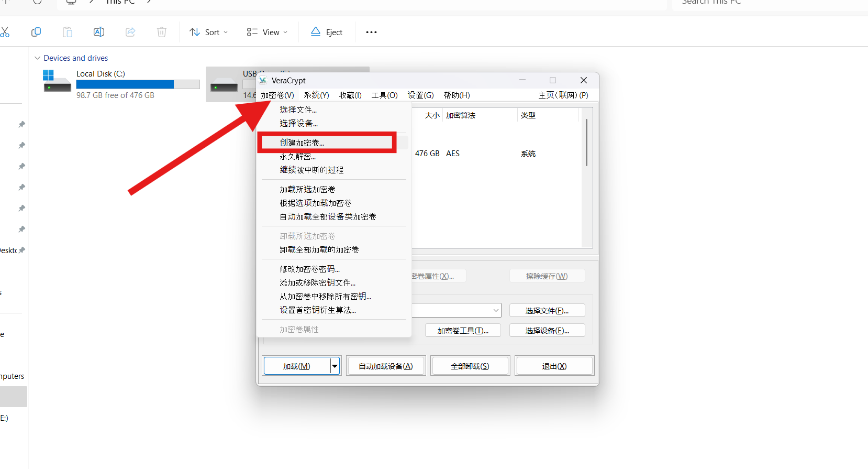
Task: Choose 自动加载全部设备类加密卷 menu entry
Action: tap(334, 216)
